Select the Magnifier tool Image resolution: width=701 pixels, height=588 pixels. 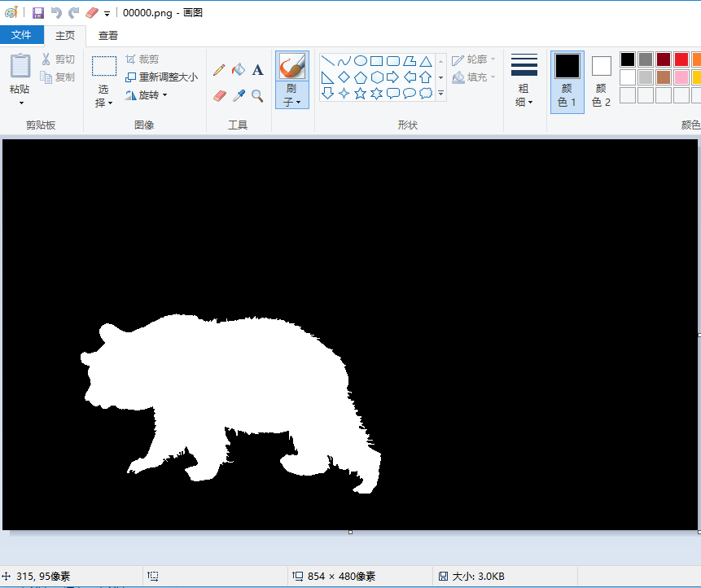point(257,95)
